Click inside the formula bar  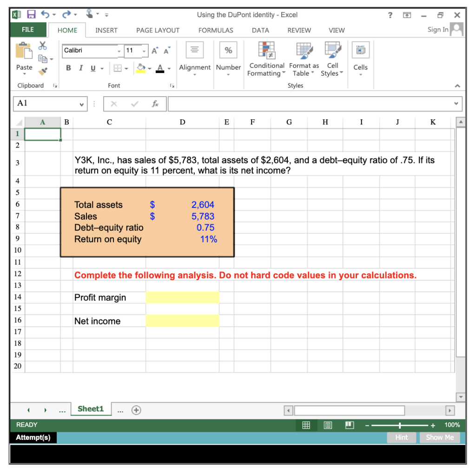click(x=311, y=104)
